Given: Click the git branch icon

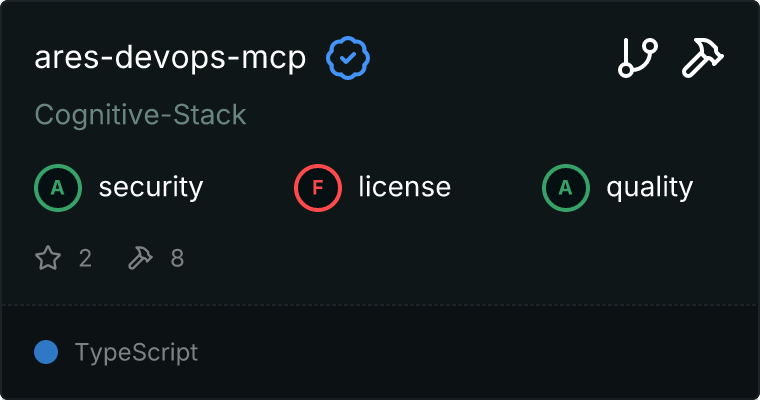Looking at the screenshot, I should [638, 59].
